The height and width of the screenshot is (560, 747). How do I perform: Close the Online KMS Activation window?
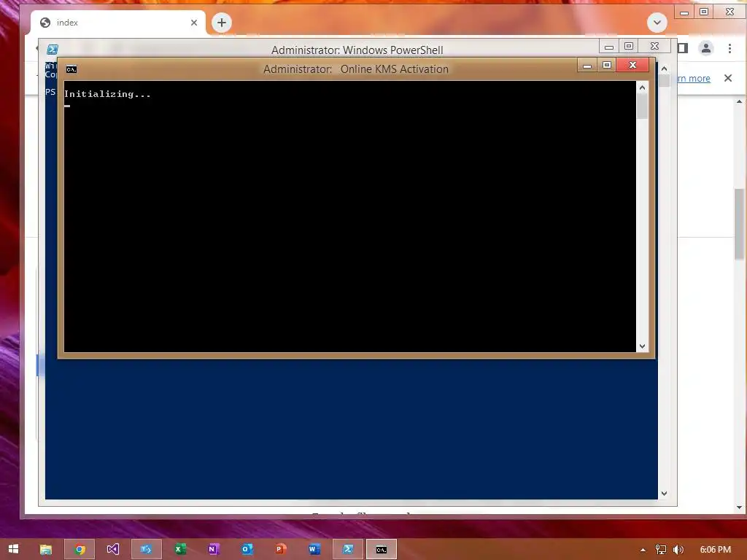[632, 65]
